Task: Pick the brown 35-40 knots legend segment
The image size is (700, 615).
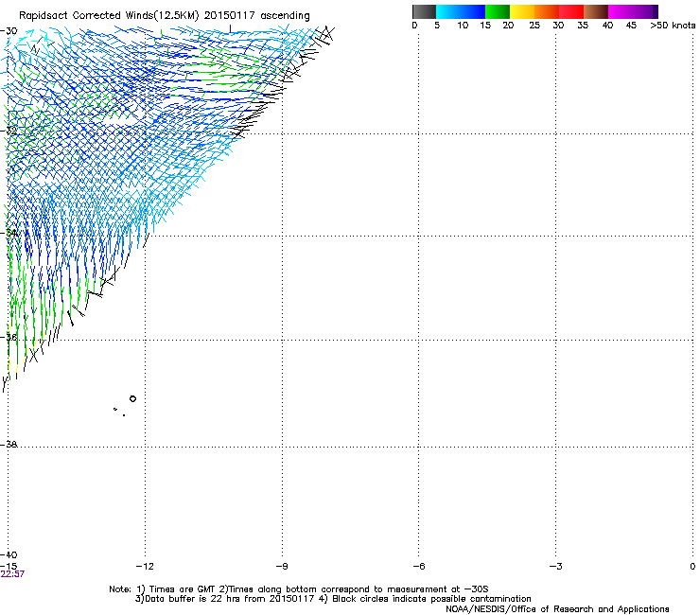Action: [596, 11]
